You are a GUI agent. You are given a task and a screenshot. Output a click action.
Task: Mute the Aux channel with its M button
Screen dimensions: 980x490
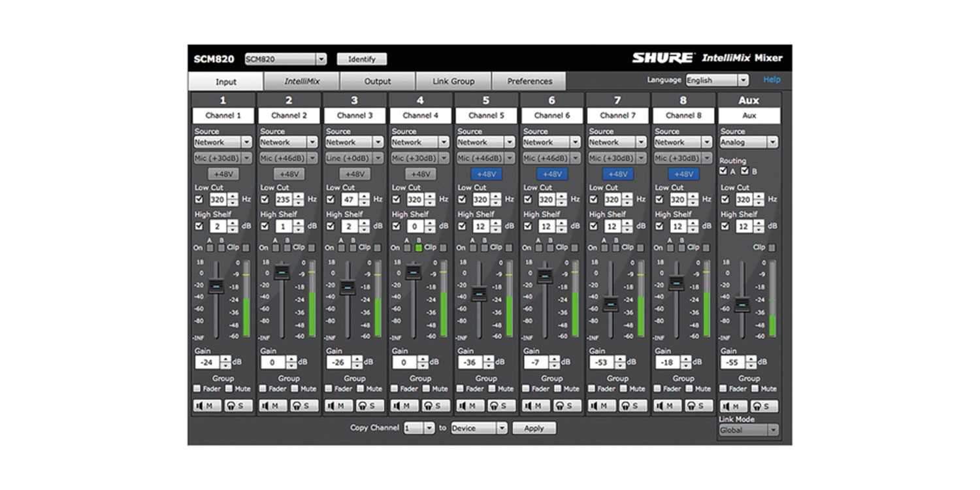tap(733, 406)
